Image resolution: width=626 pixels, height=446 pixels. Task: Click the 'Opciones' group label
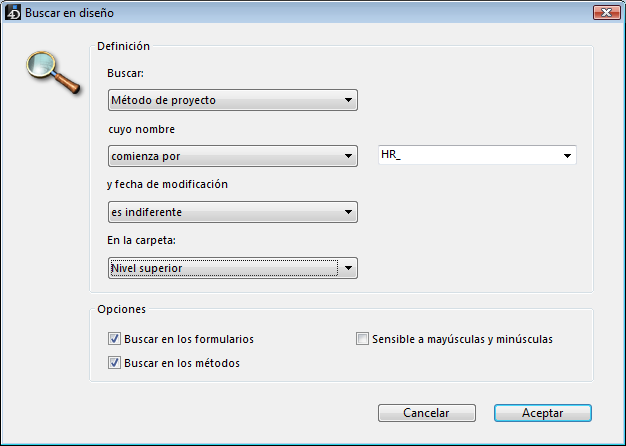pos(122,309)
